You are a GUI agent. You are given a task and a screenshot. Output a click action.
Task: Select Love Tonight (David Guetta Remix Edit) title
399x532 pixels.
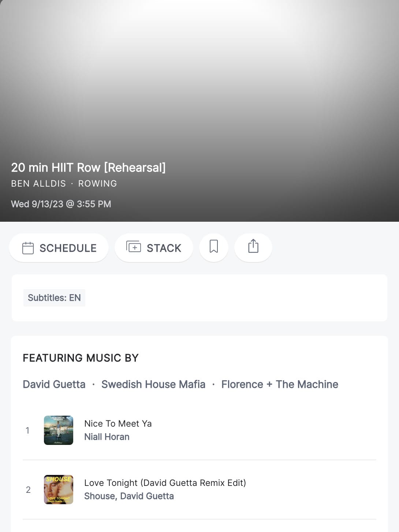[x=165, y=483]
